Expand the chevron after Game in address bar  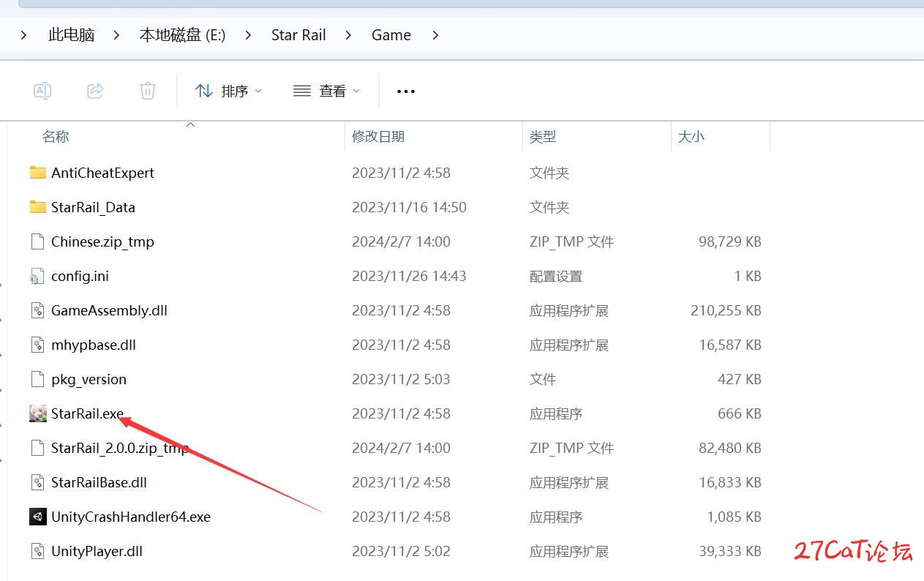(x=435, y=35)
